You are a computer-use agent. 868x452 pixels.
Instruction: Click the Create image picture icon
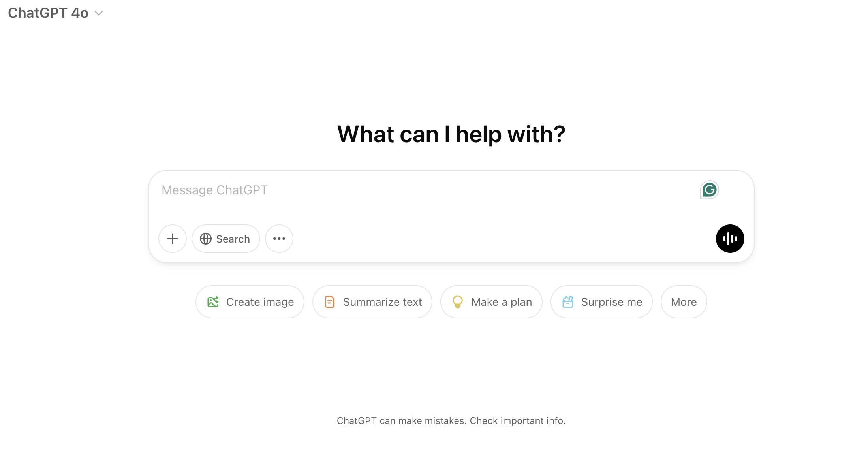tap(213, 301)
